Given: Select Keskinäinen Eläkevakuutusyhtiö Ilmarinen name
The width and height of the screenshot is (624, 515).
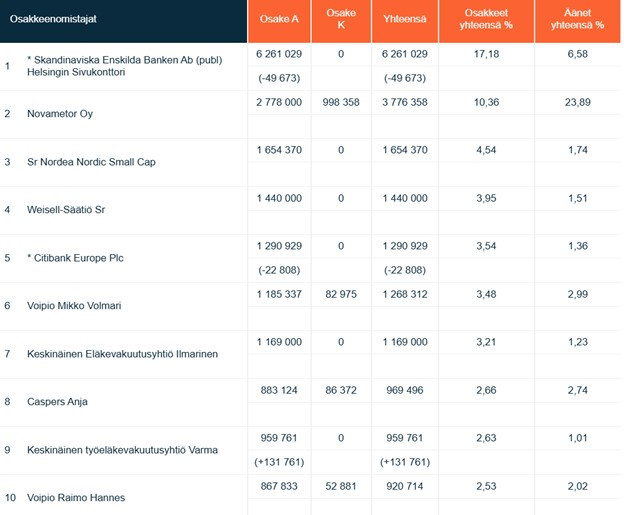Looking at the screenshot, I should click(123, 354).
